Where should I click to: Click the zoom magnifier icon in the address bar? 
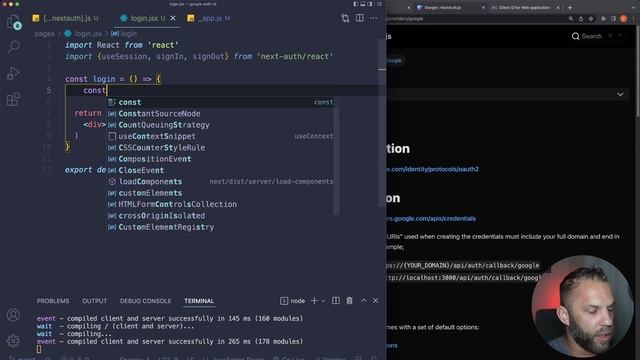(x=571, y=19)
